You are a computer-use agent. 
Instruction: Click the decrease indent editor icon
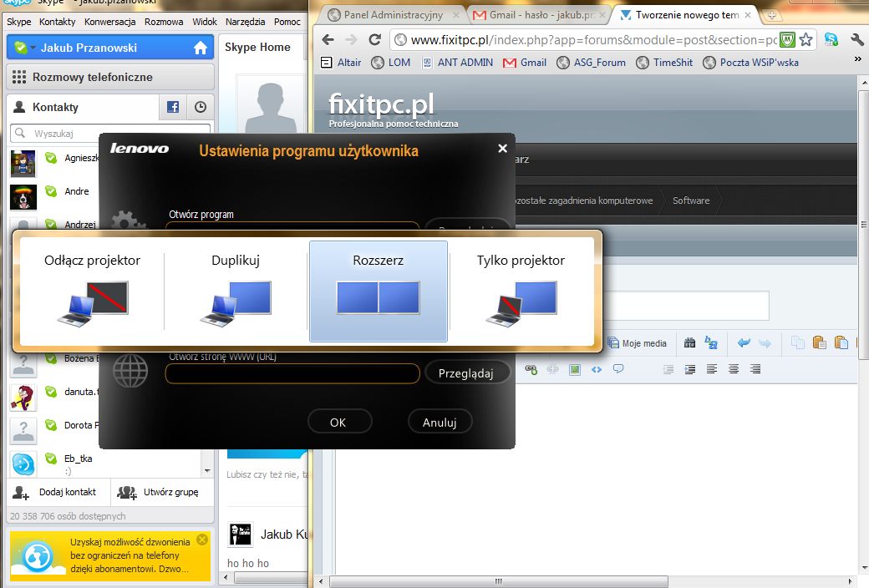coord(668,369)
